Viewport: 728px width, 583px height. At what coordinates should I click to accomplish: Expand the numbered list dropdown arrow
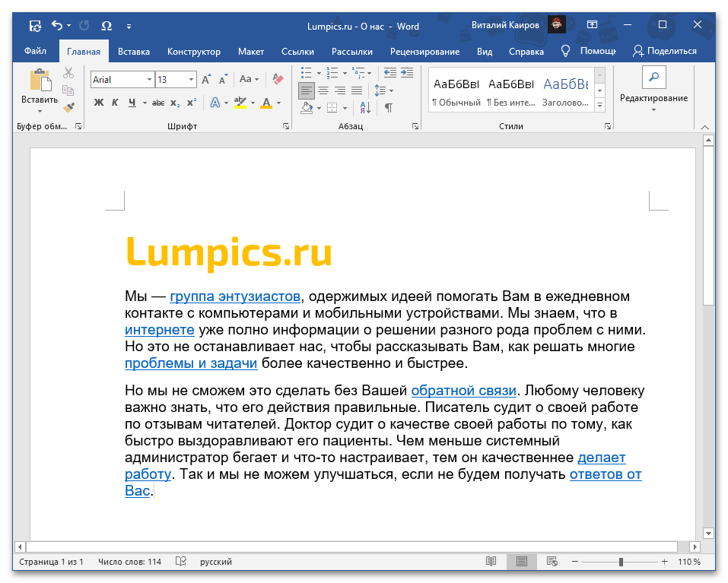pos(345,73)
